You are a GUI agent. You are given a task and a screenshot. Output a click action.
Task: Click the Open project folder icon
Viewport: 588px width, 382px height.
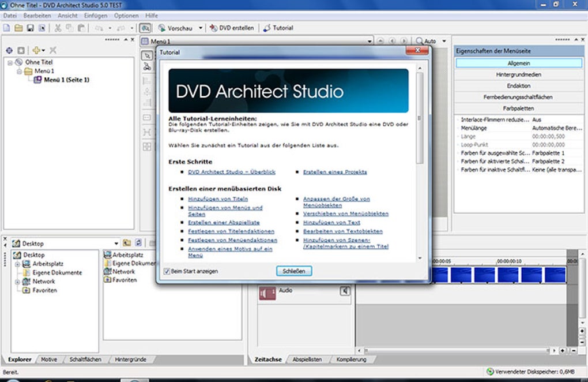pyautogui.click(x=18, y=28)
